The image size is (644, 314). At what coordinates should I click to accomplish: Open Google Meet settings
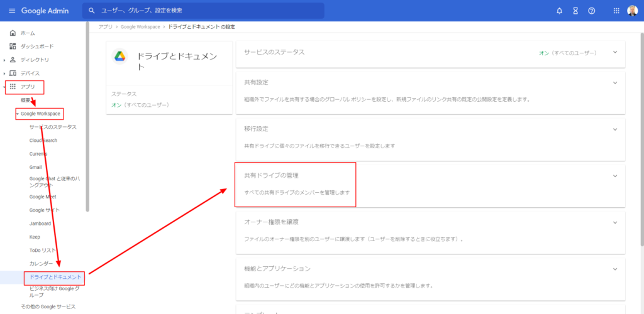[x=43, y=197]
